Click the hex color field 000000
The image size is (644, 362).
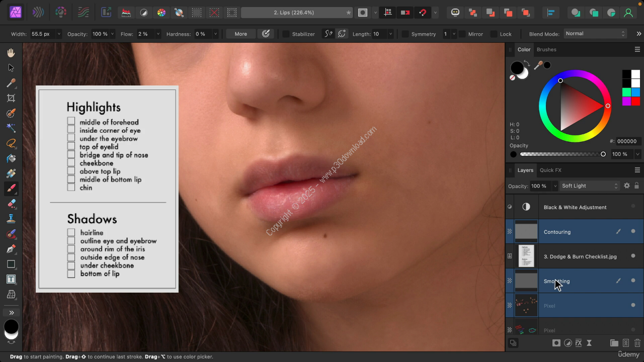[627, 141]
